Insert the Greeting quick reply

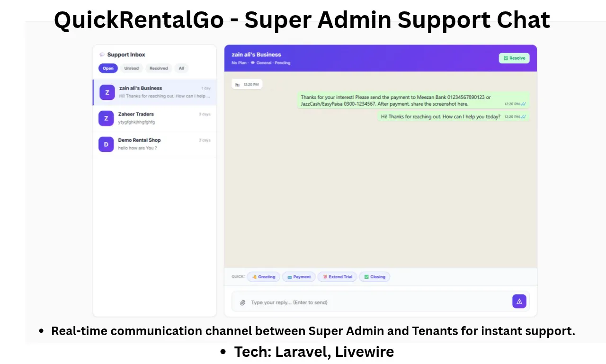(x=264, y=277)
